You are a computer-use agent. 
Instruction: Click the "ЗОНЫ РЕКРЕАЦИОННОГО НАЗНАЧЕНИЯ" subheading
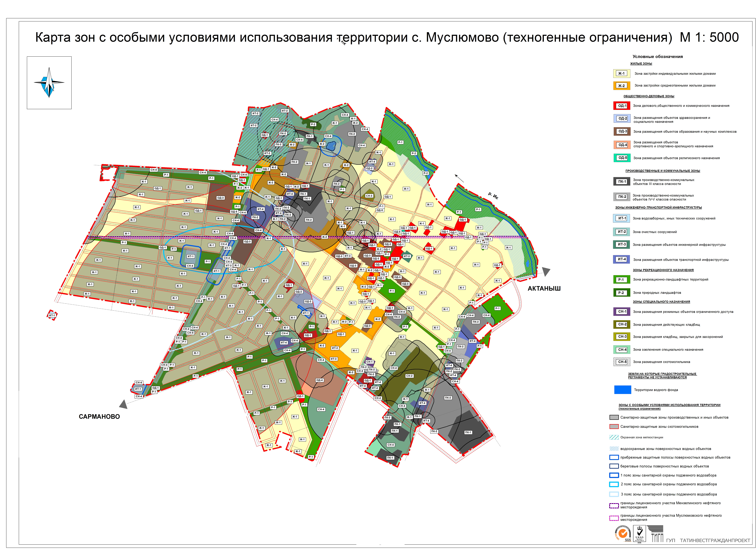point(663,270)
